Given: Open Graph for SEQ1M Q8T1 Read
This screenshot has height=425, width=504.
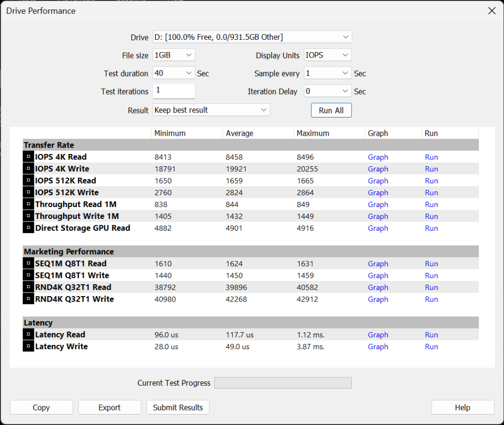Looking at the screenshot, I should coord(378,264).
